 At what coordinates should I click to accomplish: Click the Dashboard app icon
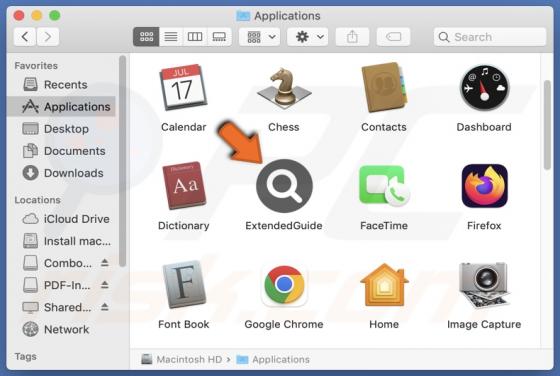pos(484,87)
